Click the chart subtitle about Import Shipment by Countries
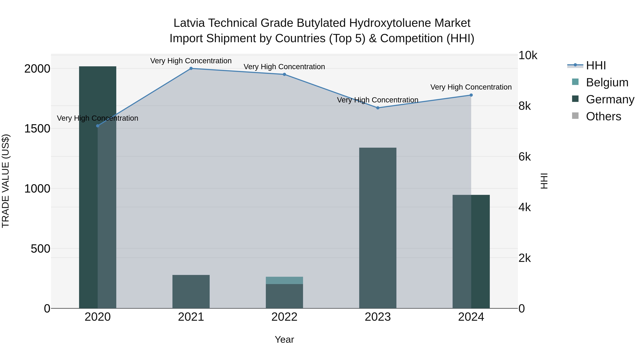 click(322, 38)
